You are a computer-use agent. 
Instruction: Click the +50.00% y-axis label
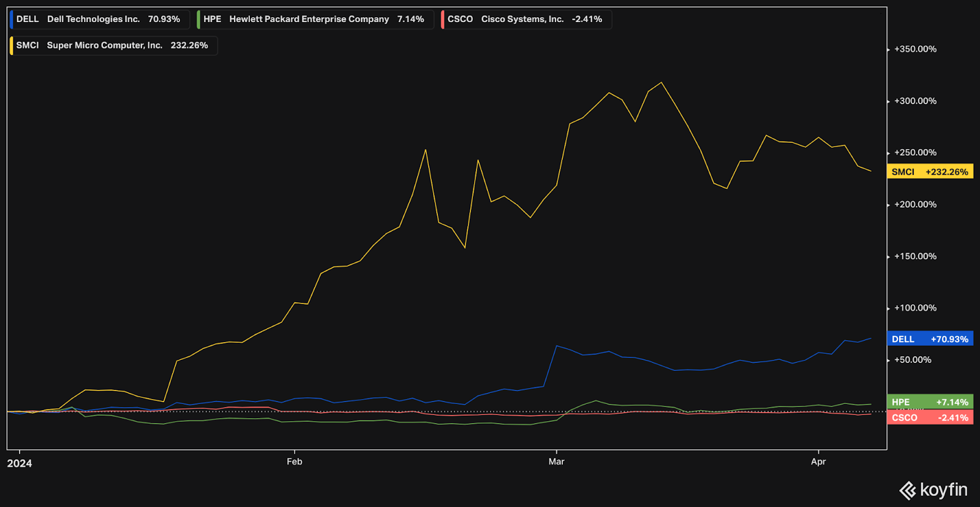(913, 360)
